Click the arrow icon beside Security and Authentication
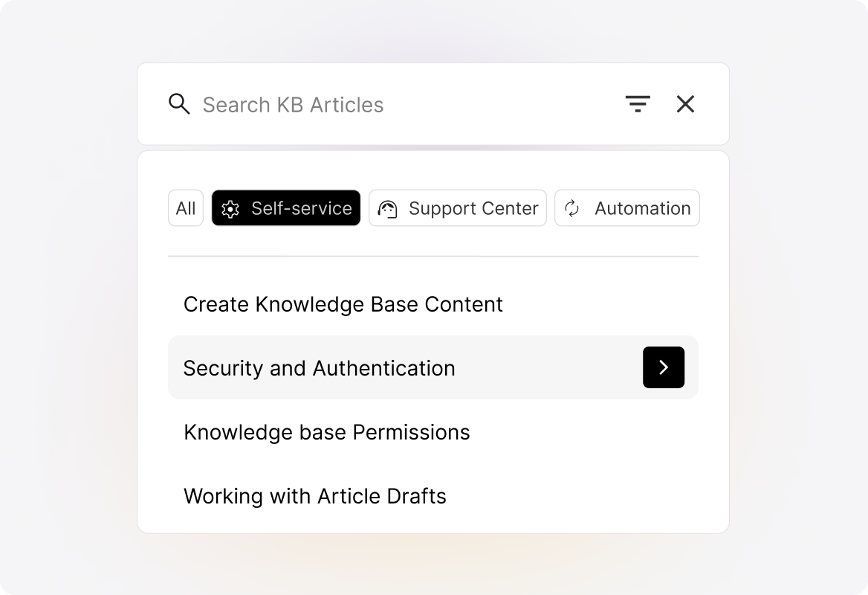Viewport: 868px width, 595px height. (663, 367)
